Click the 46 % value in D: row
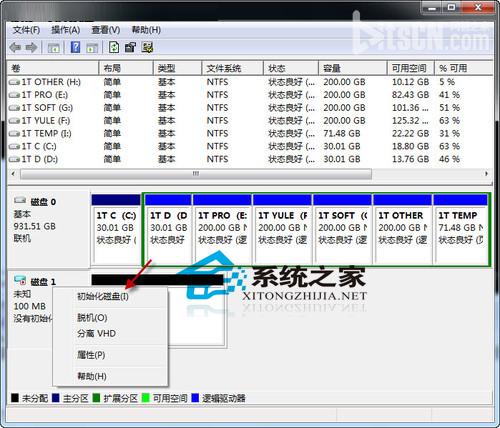The height and width of the screenshot is (428, 500). [449, 159]
